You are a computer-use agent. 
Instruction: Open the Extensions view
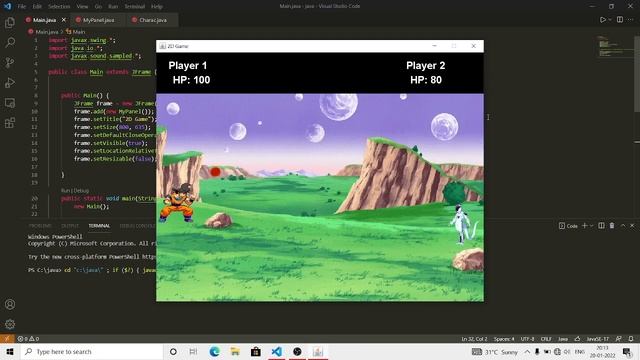[x=10, y=123]
